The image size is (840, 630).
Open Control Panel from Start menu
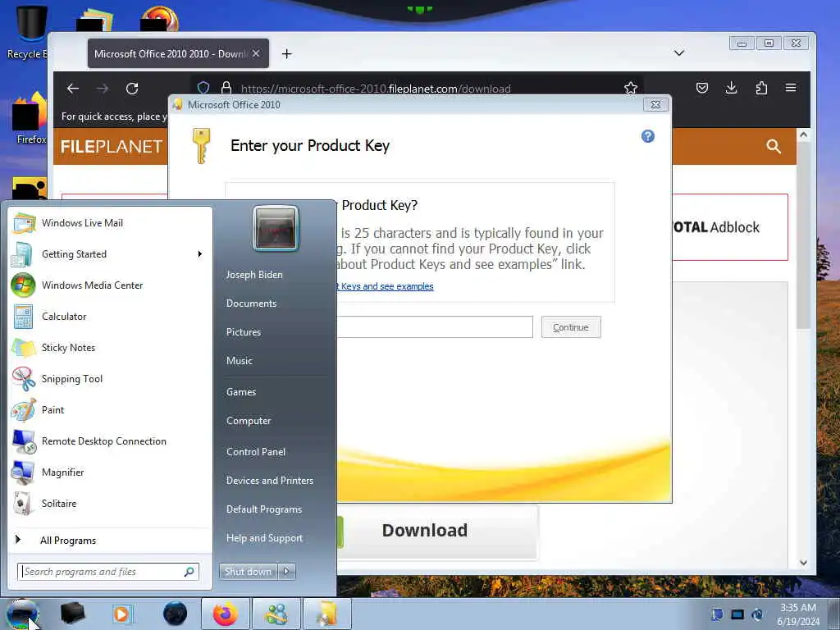(256, 452)
